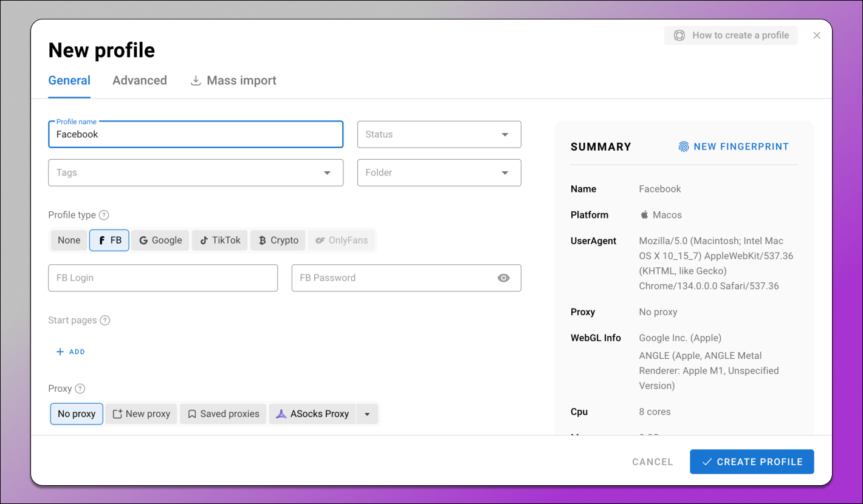Image resolution: width=863 pixels, height=504 pixels.
Task: Choose Saved proxies option
Action: tap(223, 414)
